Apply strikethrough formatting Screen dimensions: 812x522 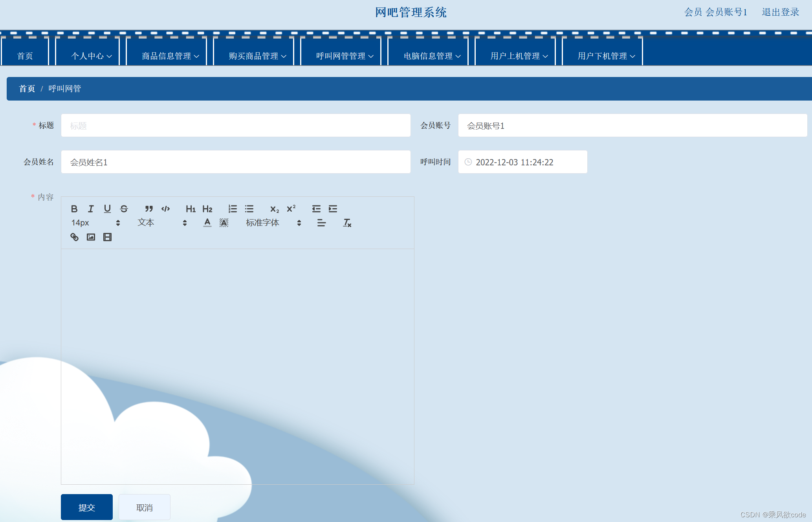(124, 209)
